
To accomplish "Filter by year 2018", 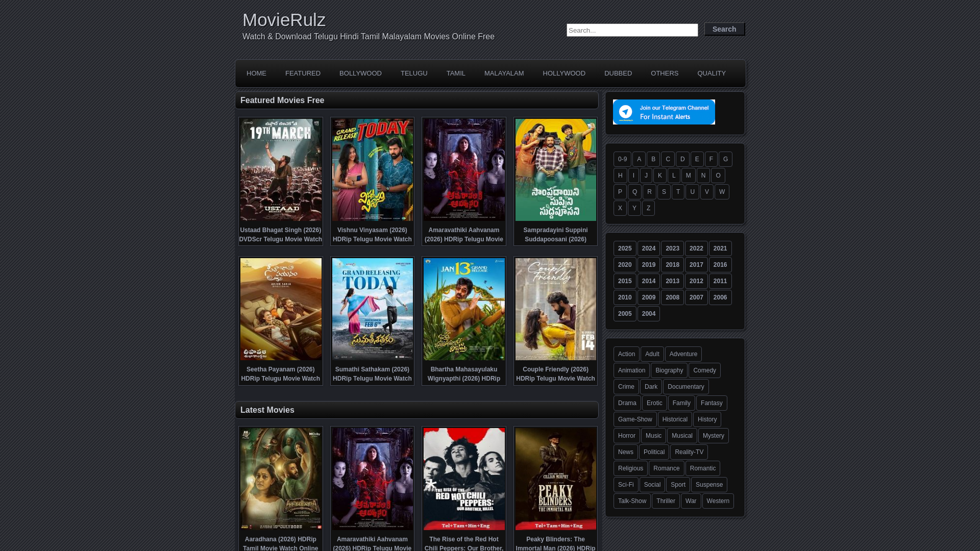I will click(672, 265).
